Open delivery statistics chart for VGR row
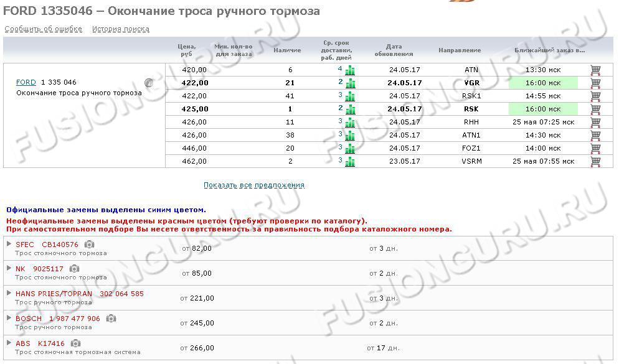 (350, 83)
